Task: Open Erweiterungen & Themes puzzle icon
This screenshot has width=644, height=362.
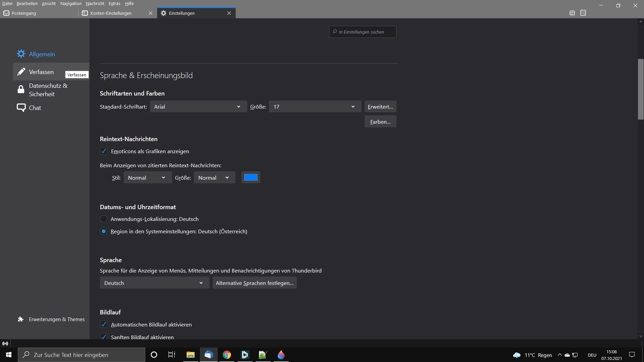Action: pyautogui.click(x=21, y=319)
